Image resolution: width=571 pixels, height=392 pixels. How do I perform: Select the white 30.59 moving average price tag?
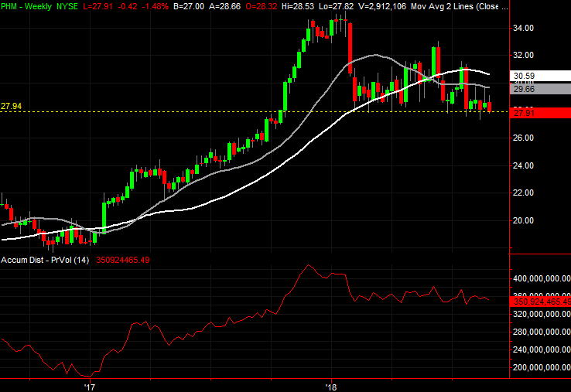pos(540,76)
